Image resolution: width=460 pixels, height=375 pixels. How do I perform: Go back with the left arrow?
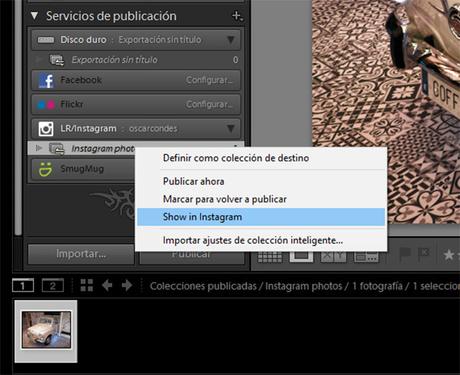[107, 285]
